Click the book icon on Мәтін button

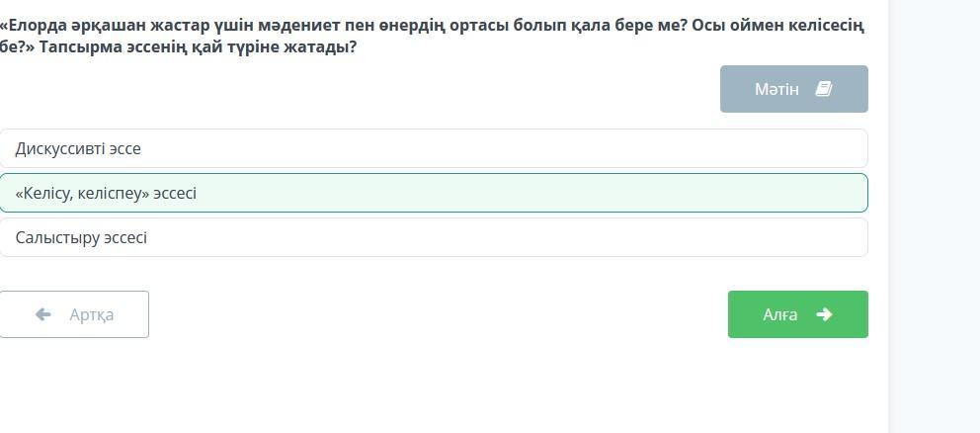824,89
